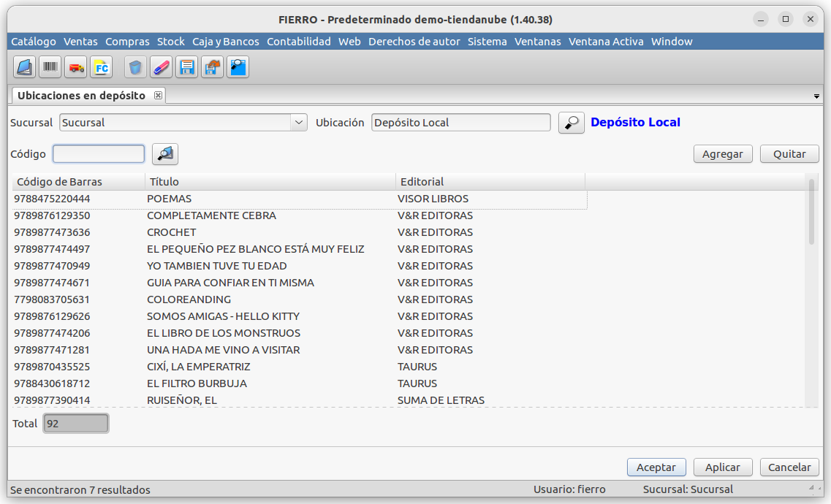Select the CROCHET title row
Screen dimensions: 831x504
click(300, 232)
